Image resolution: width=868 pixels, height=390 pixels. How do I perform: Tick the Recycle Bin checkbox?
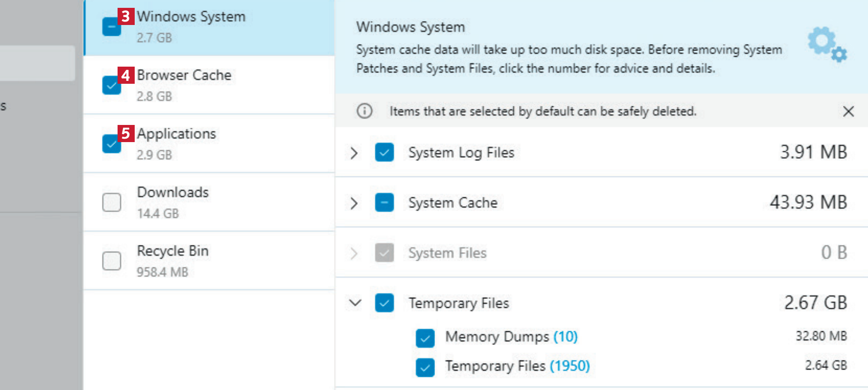tap(112, 261)
